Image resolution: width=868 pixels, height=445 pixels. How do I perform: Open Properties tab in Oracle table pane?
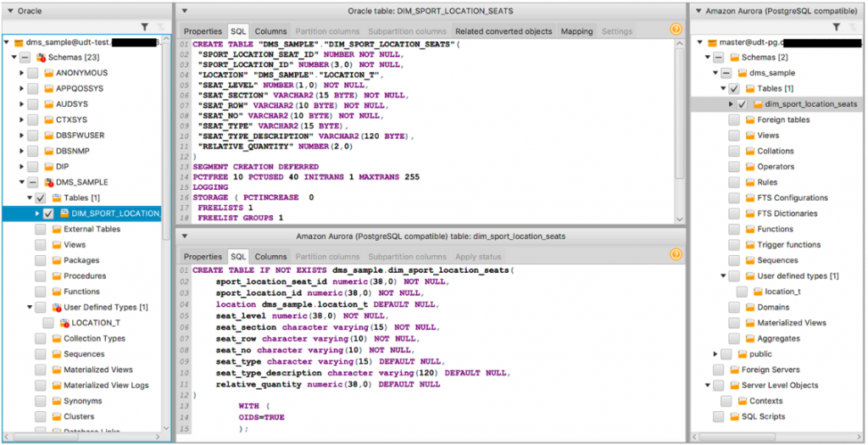[203, 31]
